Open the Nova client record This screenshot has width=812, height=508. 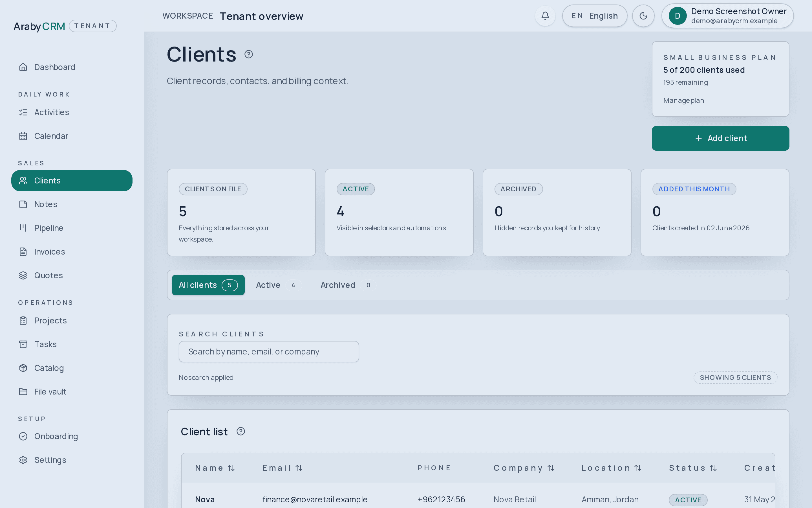205,500
